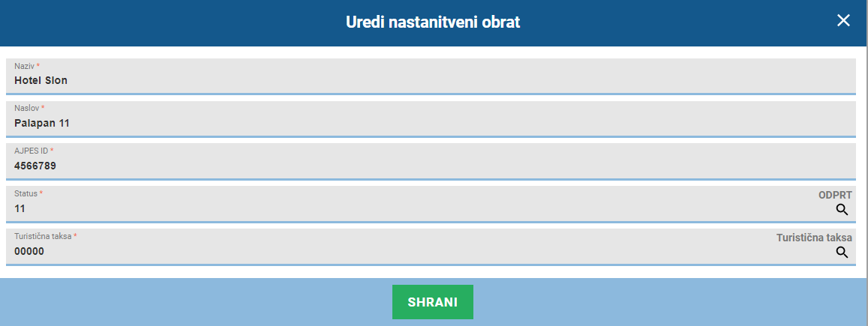The image size is (868, 326).
Task: Open the Turistična taksa lookup magnifier icon
Action: coord(842,253)
